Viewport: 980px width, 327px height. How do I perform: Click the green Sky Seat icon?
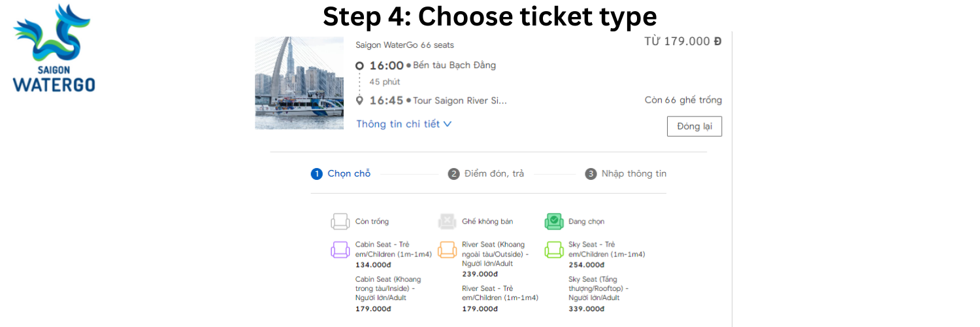(x=554, y=250)
